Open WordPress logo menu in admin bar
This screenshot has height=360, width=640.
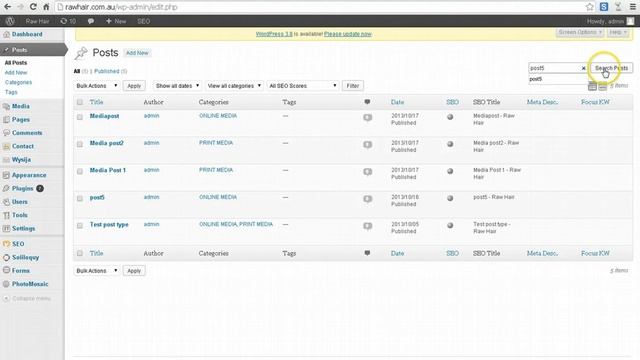[10, 21]
